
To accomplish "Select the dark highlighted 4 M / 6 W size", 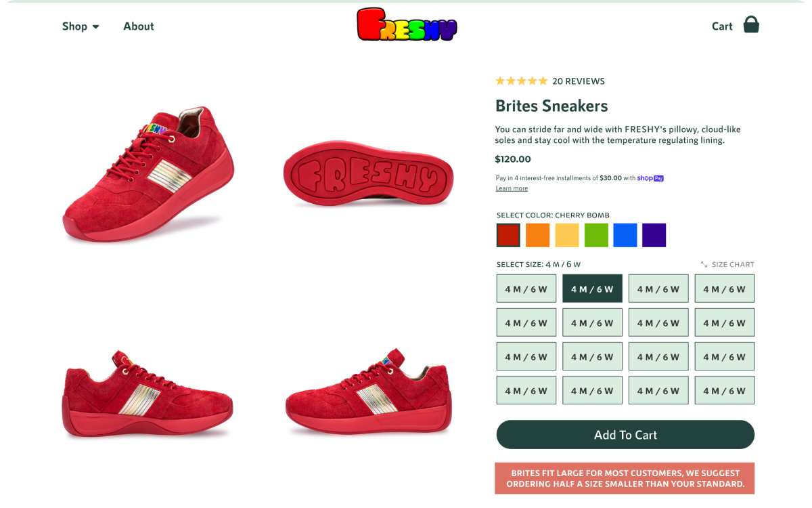I will (x=592, y=289).
